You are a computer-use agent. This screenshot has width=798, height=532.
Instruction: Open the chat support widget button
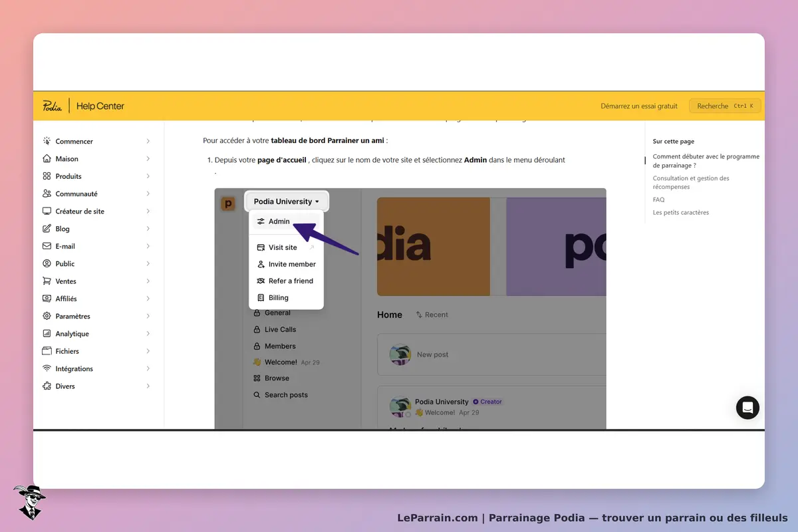point(747,407)
